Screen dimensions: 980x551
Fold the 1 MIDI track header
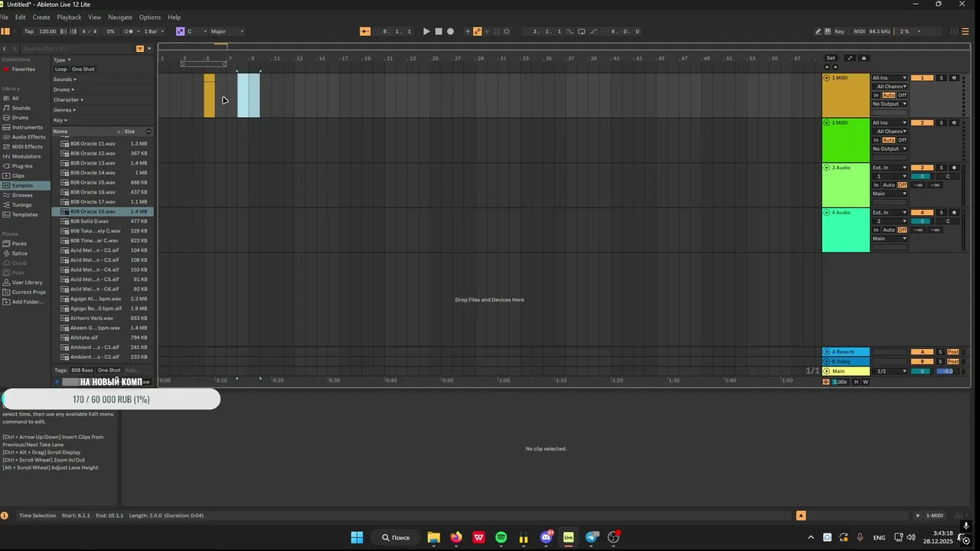tap(827, 78)
